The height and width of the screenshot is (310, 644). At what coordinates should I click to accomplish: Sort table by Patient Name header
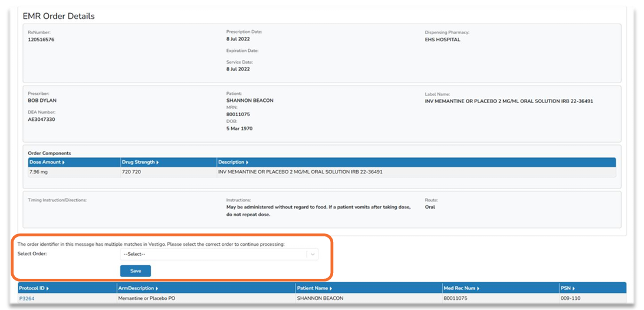[x=314, y=288]
